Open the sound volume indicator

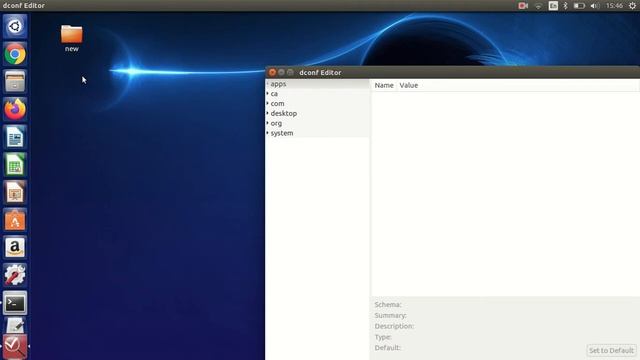(595, 6)
